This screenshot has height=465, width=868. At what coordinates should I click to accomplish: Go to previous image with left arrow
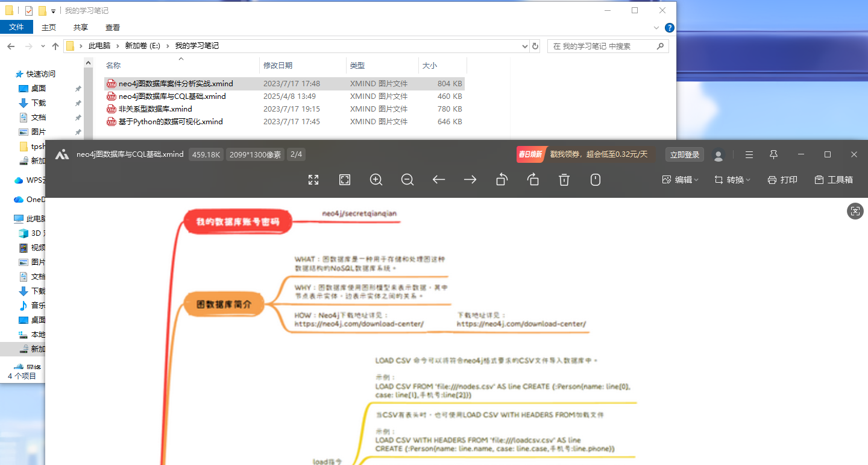[x=439, y=180]
